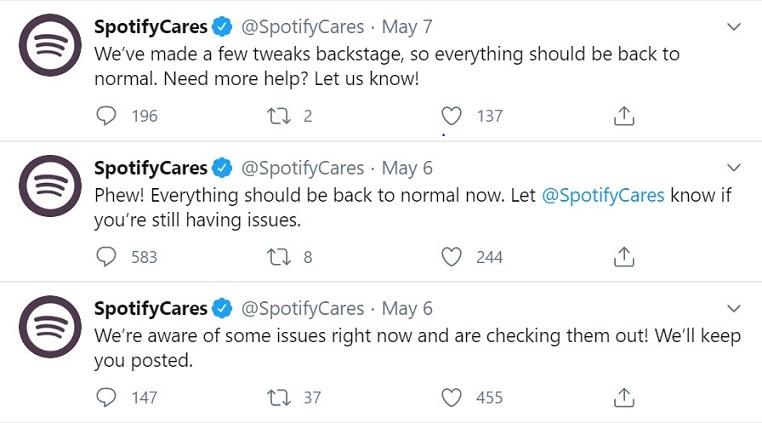Retweet the tweet with 37 retweets
Image resolution: width=762 pixels, height=423 pixels.
coord(279,398)
